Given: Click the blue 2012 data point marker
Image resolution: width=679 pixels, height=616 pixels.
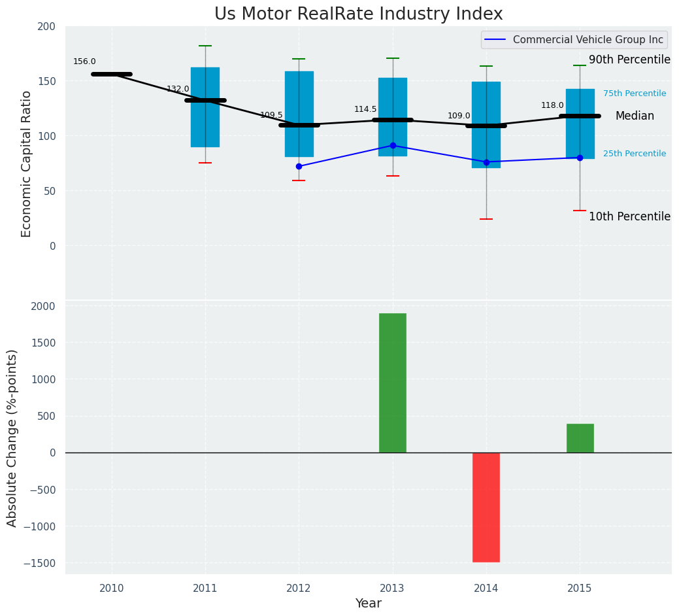Looking at the screenshot, I should pyautogui.click(x=299, y=166).
